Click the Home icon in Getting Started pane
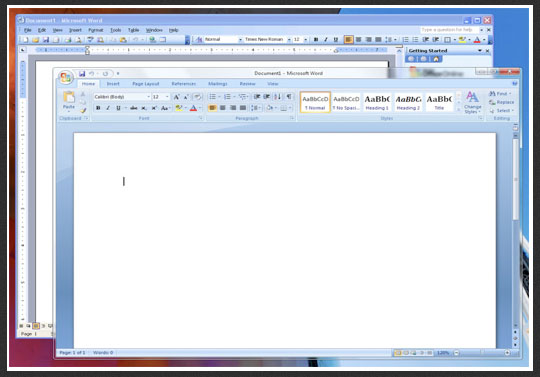 click(x=436, y=59)
